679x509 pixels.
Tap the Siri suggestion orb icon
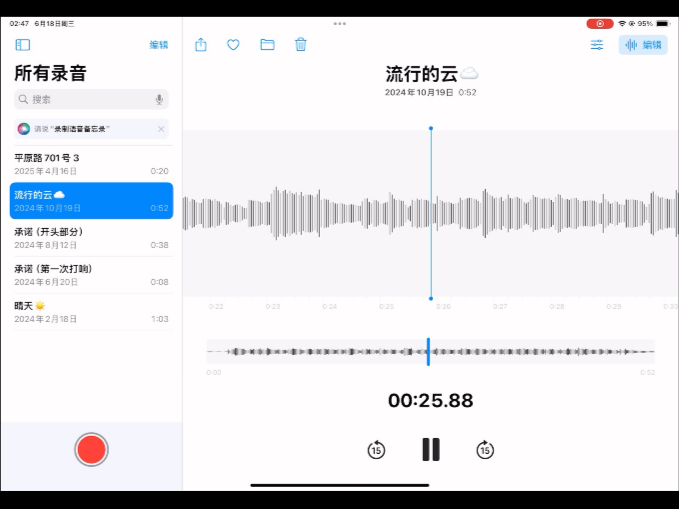coord(24,129)
